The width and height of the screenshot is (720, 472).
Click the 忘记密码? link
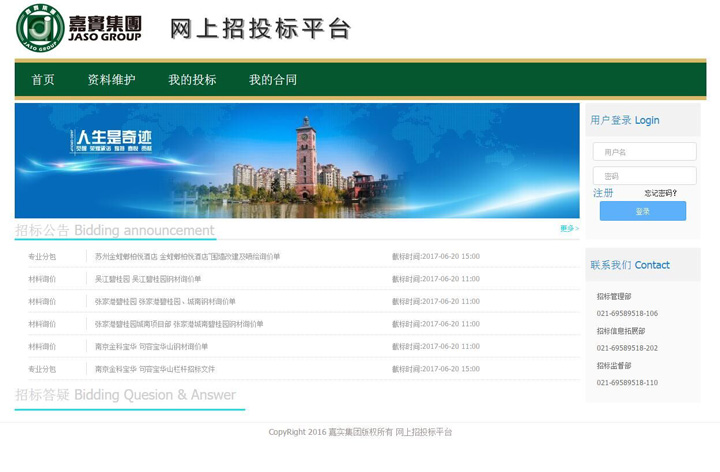[x=660, y=193]
